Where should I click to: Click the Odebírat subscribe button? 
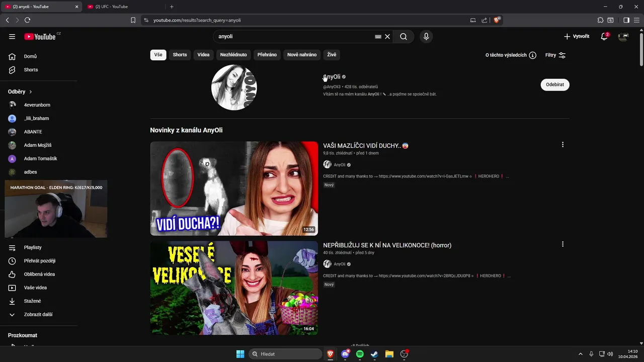pyautogui.click(x=555, y=84)
